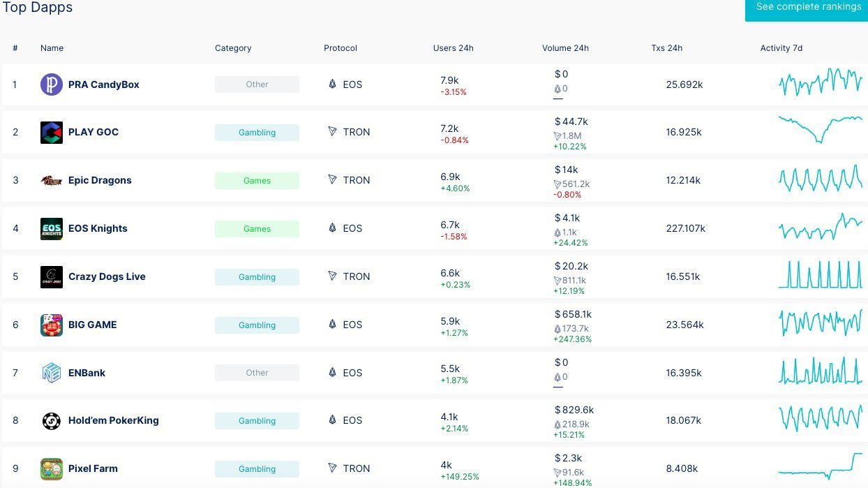The height and width of the screenshot is (488, 868).
Task: Open the PLAY GOC dapp name link
Action: coord(93,132)
